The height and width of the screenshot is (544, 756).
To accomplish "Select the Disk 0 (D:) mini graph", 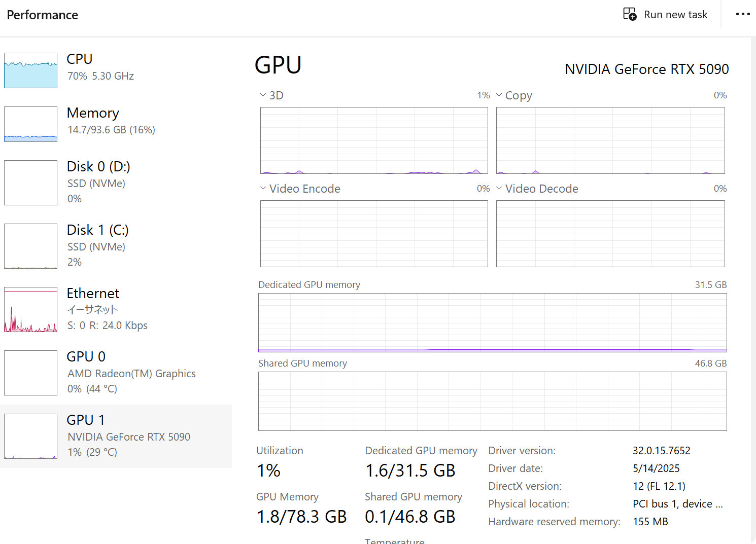I will click(30, 183).
